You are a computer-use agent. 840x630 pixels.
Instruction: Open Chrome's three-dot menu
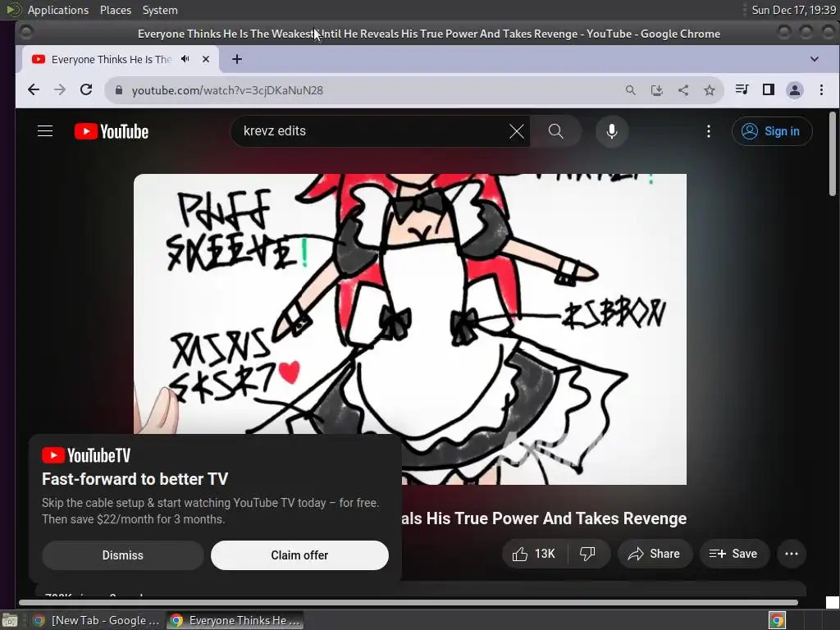(x=821, y=90)
